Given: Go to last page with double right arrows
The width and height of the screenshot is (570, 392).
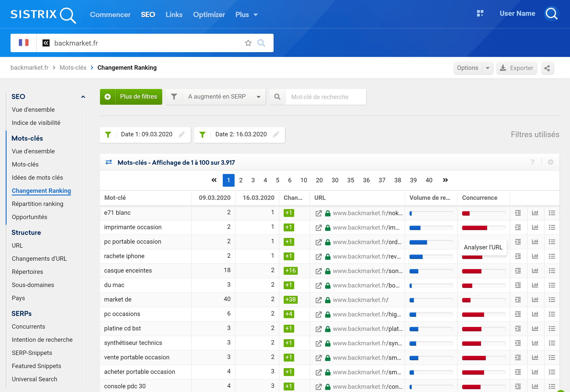Looking at the screenshot, I should pos(445,180).
